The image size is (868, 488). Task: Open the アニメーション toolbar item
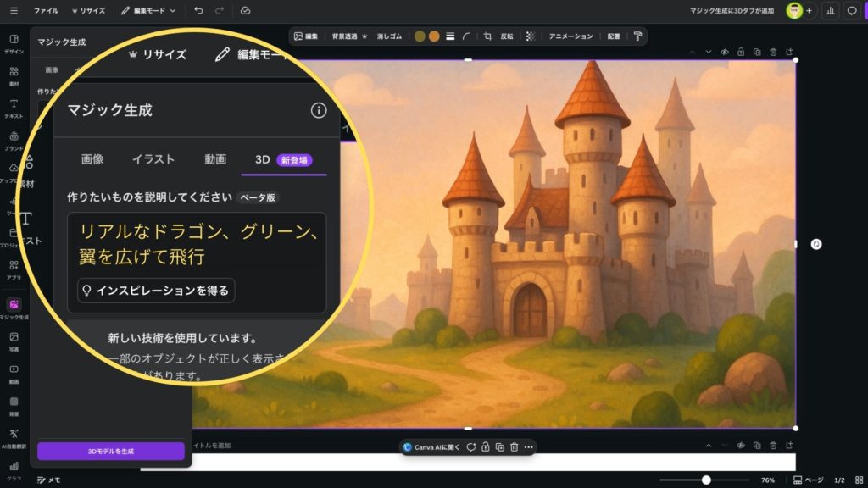point(570,36)
